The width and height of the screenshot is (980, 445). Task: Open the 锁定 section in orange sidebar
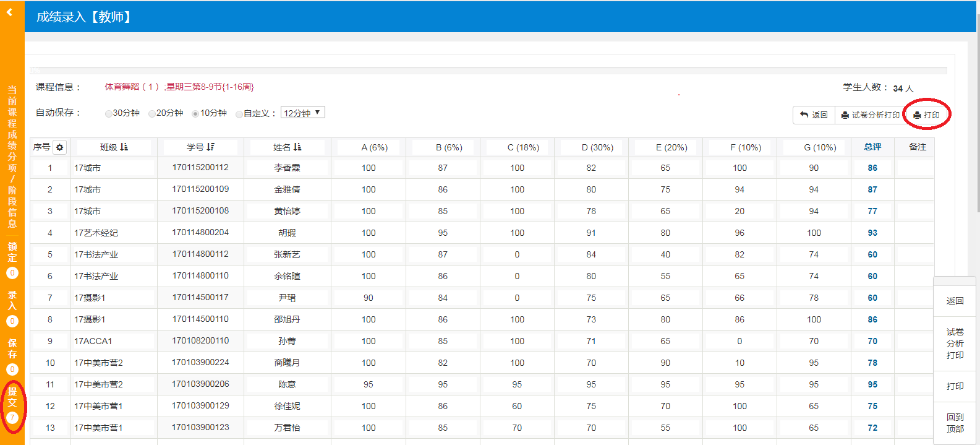[12, 259]
